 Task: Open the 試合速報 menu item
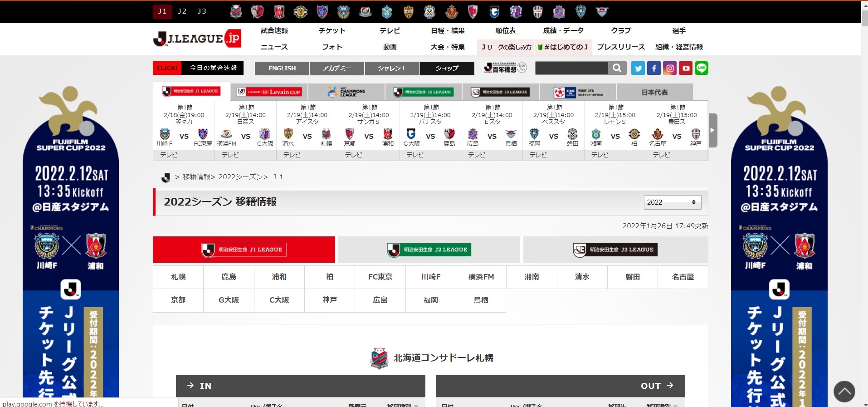(274, 30)
